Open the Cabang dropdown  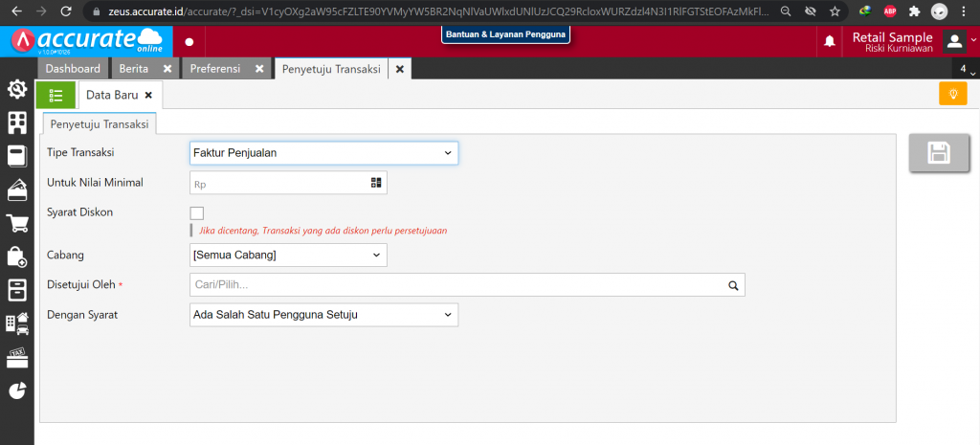pos(288,255)
